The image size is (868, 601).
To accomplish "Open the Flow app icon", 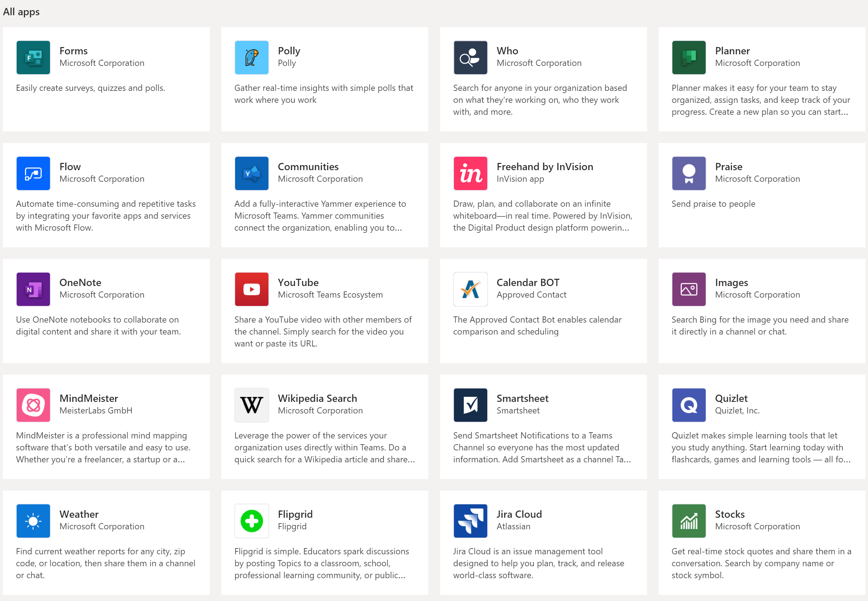I will tap(33, 173).
